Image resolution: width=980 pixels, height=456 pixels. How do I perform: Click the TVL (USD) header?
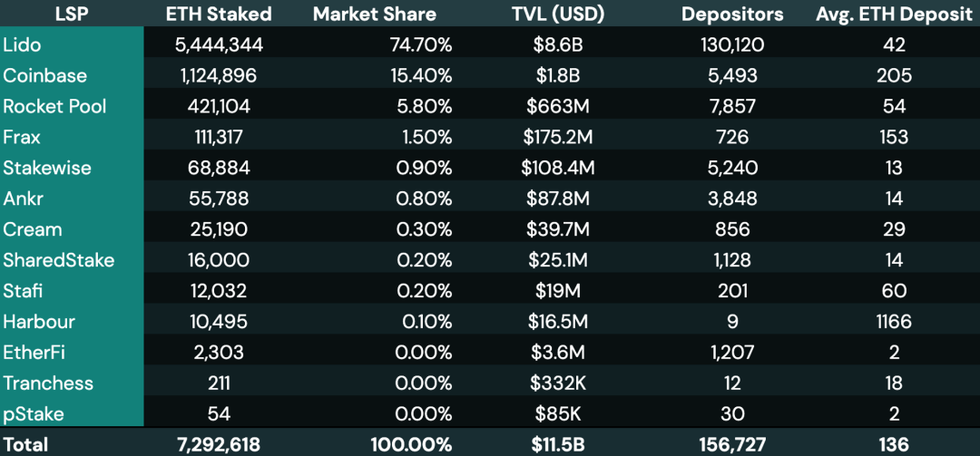coord(556,14)
